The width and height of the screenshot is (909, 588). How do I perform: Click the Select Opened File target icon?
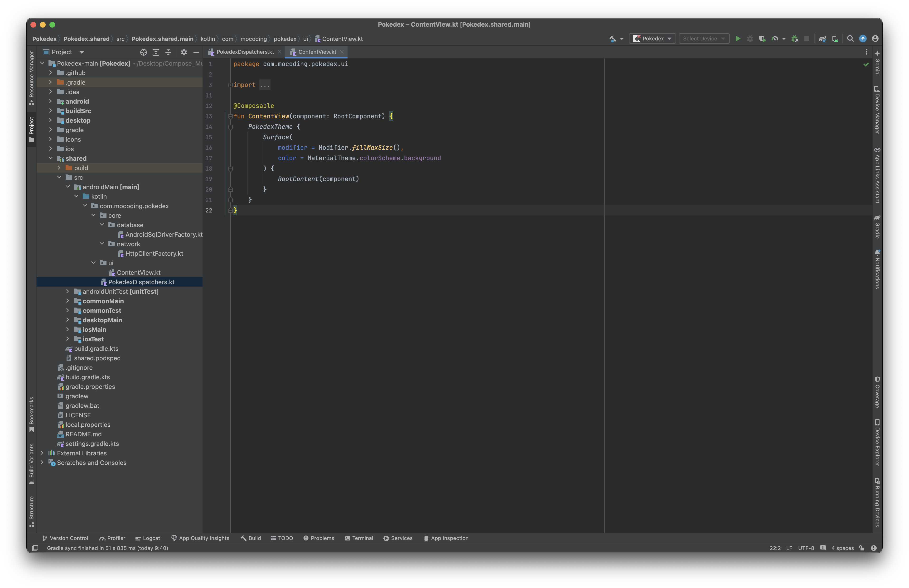tap(144, 52)
